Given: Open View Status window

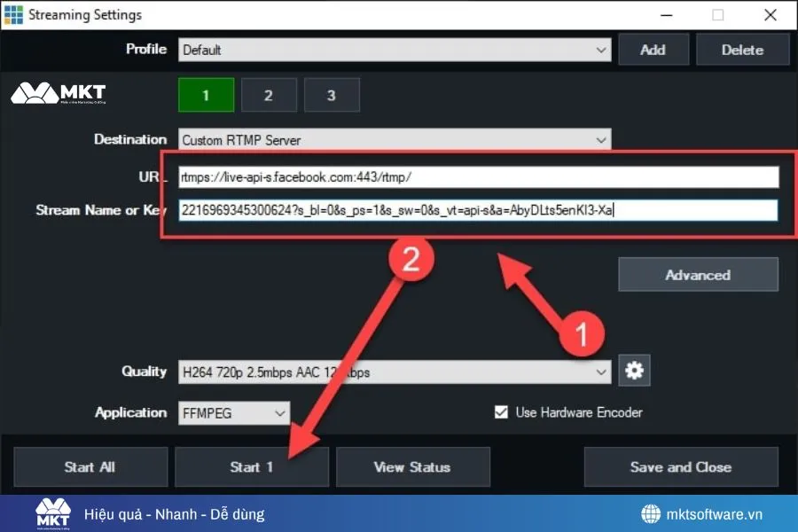Looking at the screenshot, I should pos(412,467).
